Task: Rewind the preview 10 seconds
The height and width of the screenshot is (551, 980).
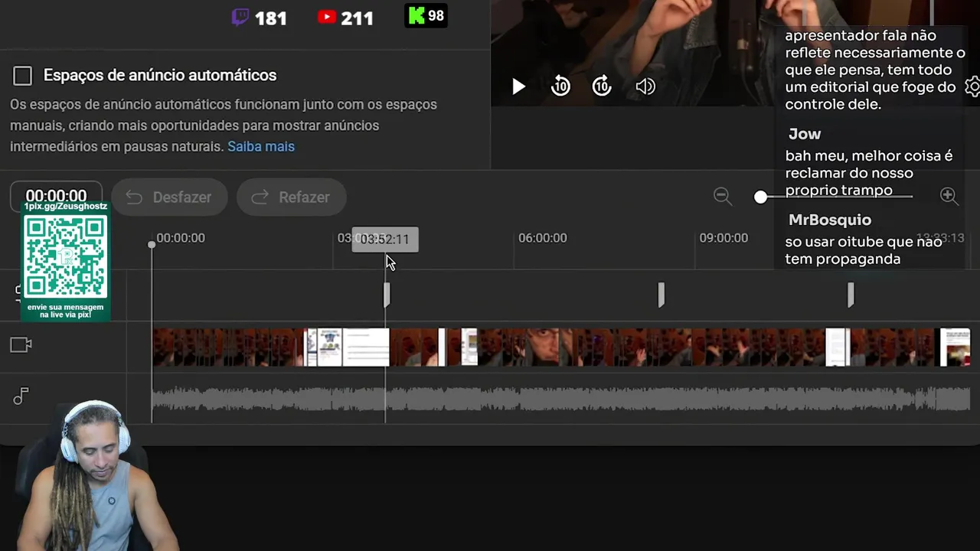Action: point(560,86)
